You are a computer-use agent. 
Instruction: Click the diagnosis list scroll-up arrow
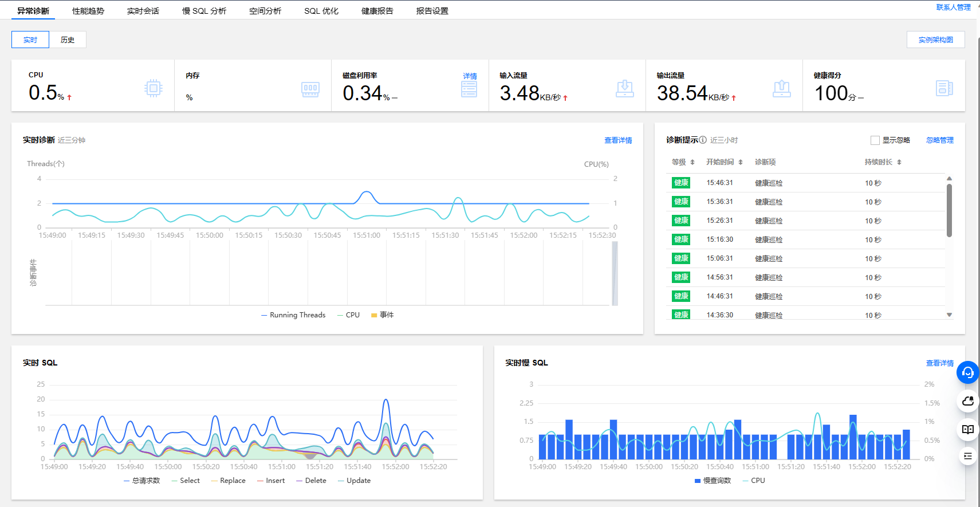(x=949, y=179)
